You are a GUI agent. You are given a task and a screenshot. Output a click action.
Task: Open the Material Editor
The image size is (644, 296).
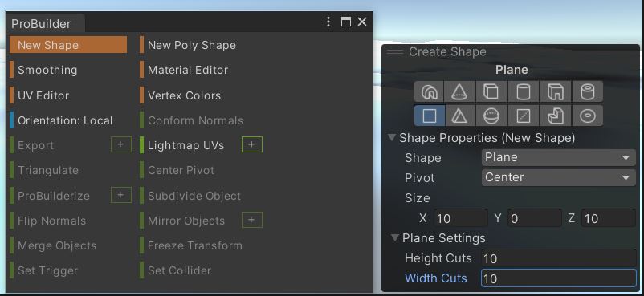pyautogui.click(x=188, y=71)
